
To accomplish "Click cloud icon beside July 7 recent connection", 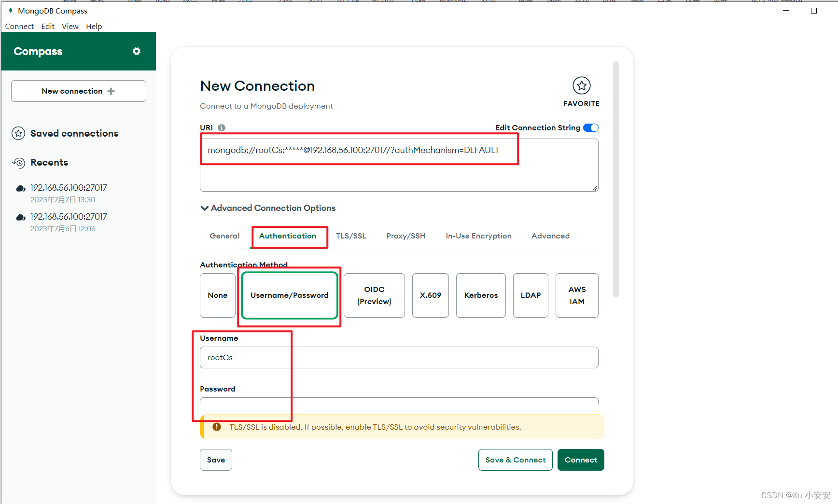I will coord(20,188).
